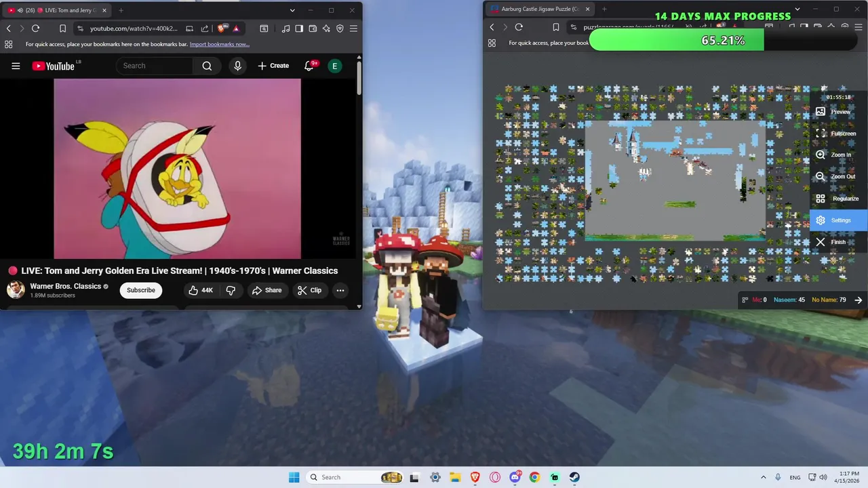The height and width of the screenshot is (488, 868).
Task: Subscribe to Warner Bros. Classics
Action: (141, 290)
